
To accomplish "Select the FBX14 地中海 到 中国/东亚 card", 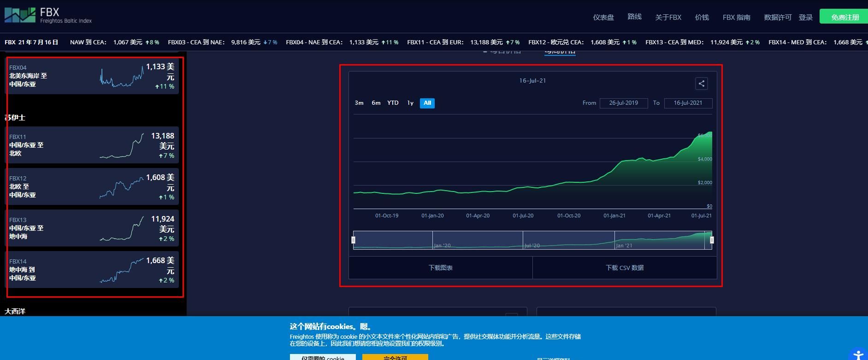I will tap(92, 270).
